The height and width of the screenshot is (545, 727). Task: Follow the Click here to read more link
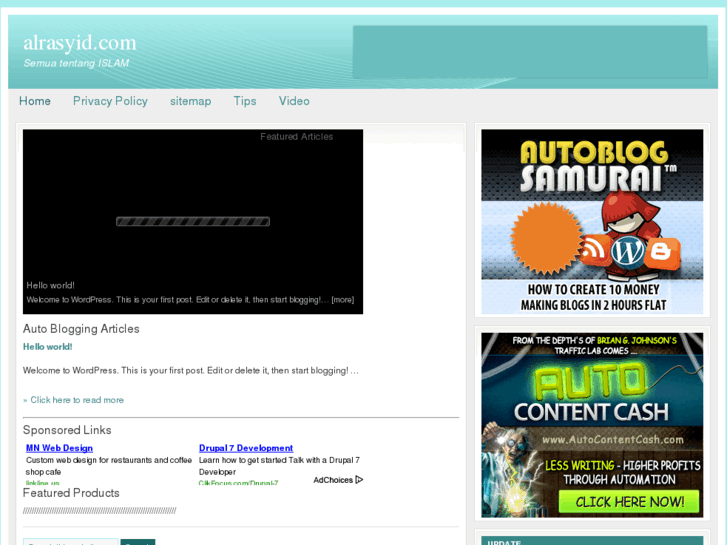[77, 400]
